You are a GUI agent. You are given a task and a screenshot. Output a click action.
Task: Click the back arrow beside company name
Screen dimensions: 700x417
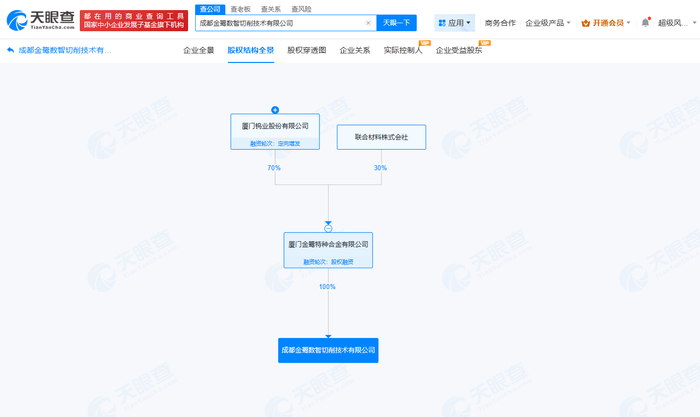click(11, 50)
